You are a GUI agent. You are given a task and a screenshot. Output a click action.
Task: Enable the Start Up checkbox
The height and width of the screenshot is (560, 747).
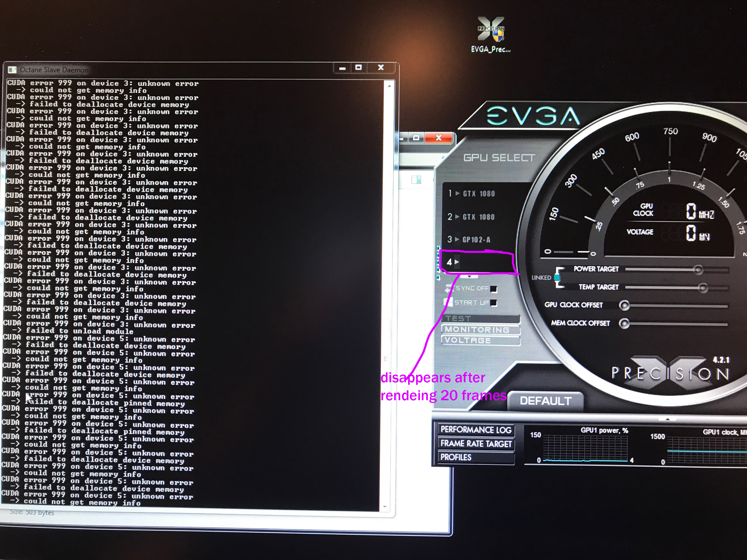tap(493, 303)
